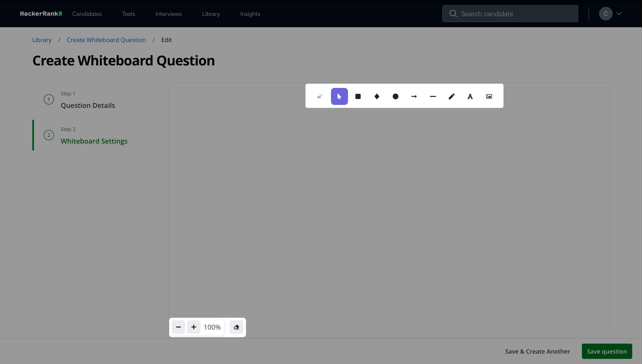This screenshot has height=364, width=642.
Task: Select the straight Line tool
Action: 433,96
